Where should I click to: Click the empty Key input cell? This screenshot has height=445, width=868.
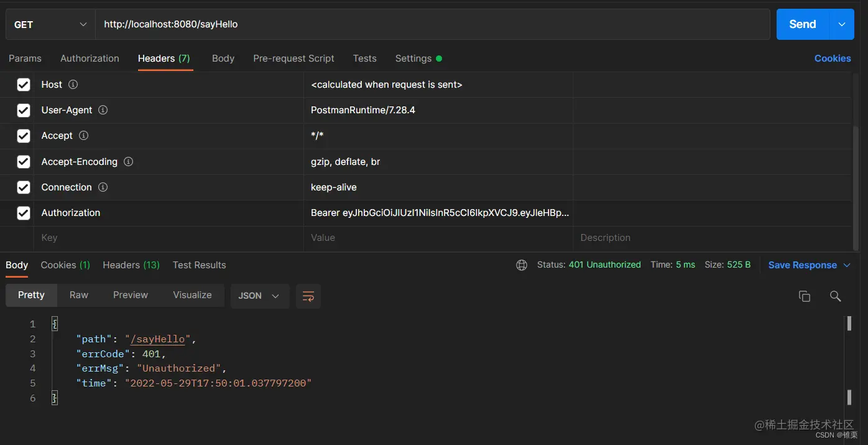(169, 238)
